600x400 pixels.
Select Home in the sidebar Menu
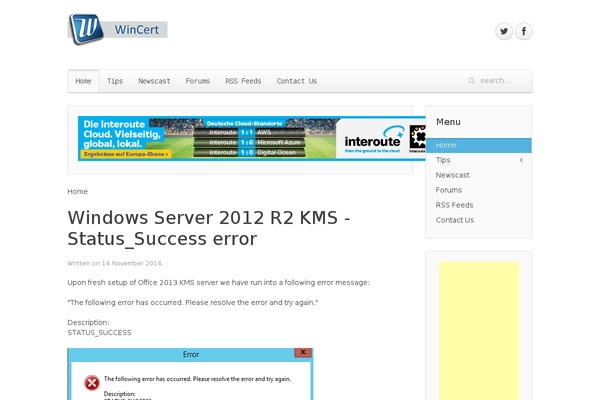(479, 145)
